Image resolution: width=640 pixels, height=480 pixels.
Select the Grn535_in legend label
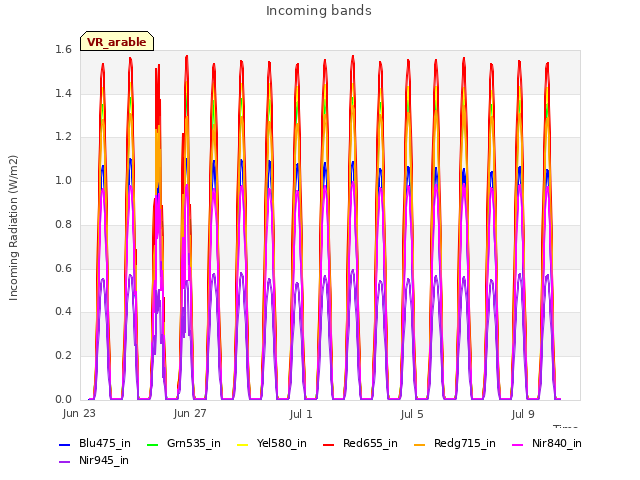coord(194,444)
